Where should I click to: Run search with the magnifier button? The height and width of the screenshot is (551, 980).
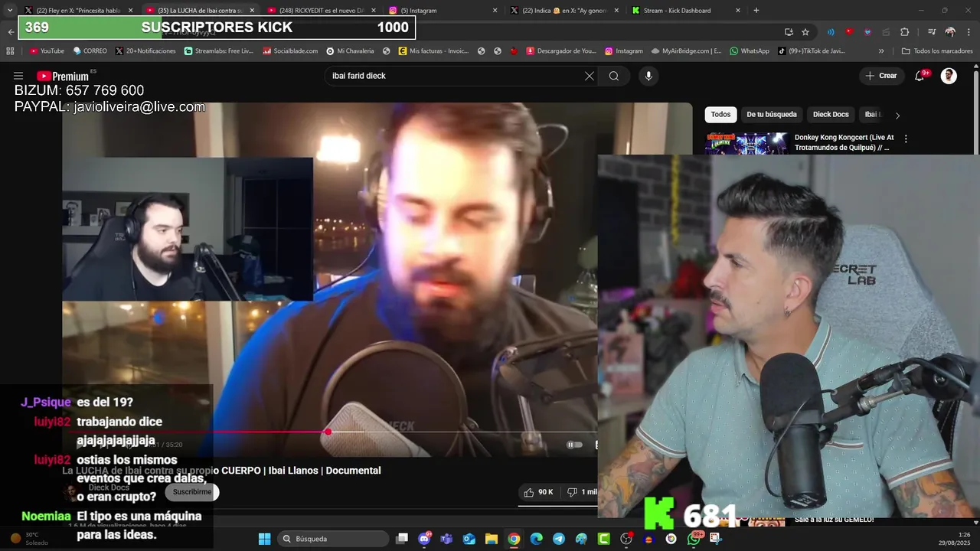614,76
